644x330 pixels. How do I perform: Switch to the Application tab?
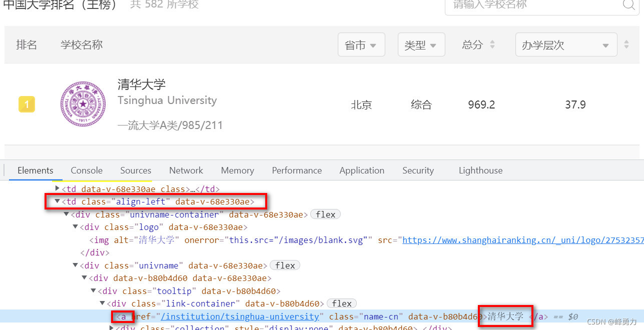(x=362, y=170)
